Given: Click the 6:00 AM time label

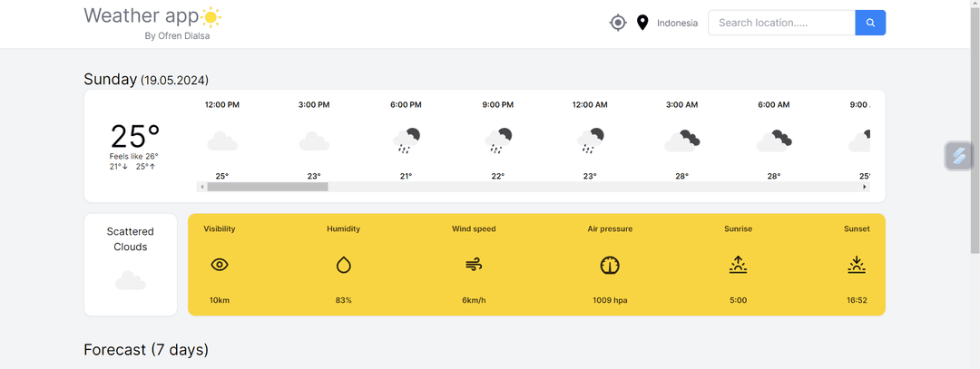Looking at the screenshot, I should click(x=774, y=105).
